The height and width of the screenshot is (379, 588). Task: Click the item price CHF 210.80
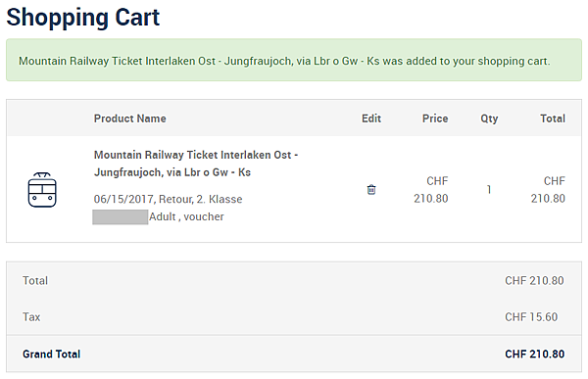tap(431, 190)
